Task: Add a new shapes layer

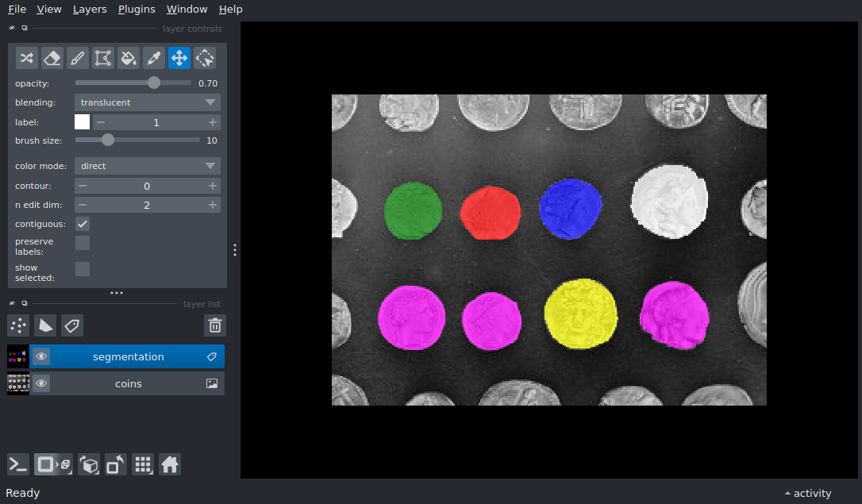Action: pos(45,325)
